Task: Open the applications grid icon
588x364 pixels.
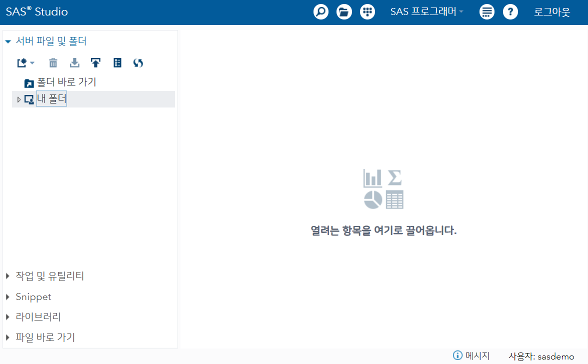Action: 367,11
